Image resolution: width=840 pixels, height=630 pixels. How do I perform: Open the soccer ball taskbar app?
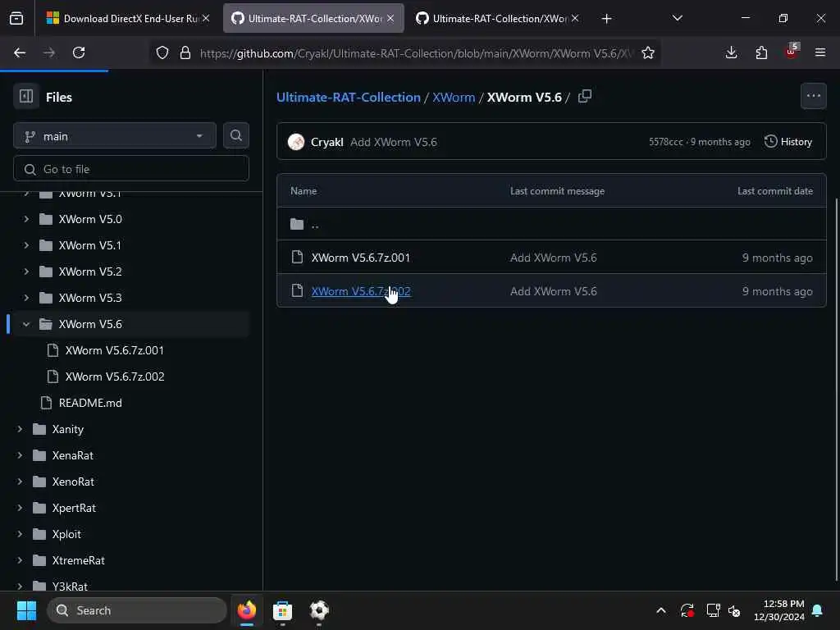(319, 610)
